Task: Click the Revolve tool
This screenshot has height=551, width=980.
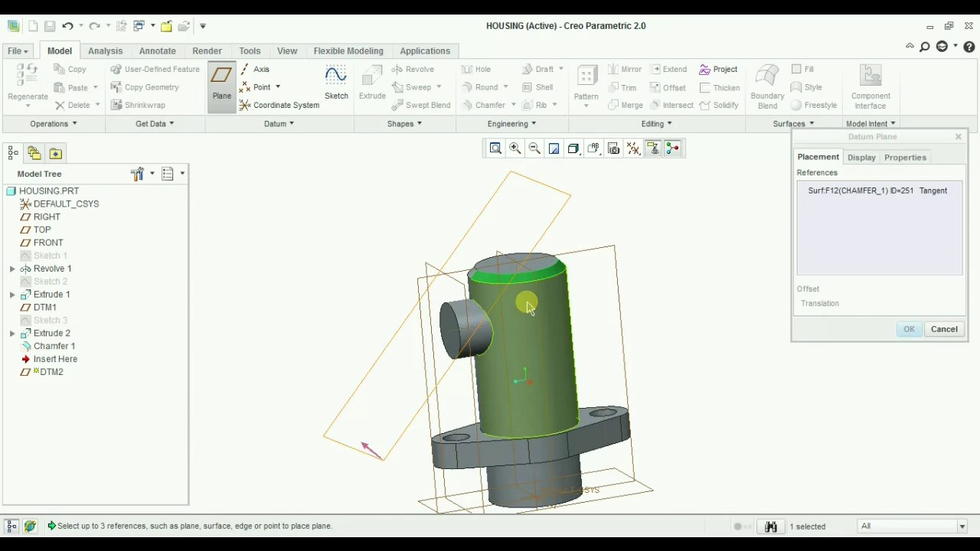Action: point(413,69)
